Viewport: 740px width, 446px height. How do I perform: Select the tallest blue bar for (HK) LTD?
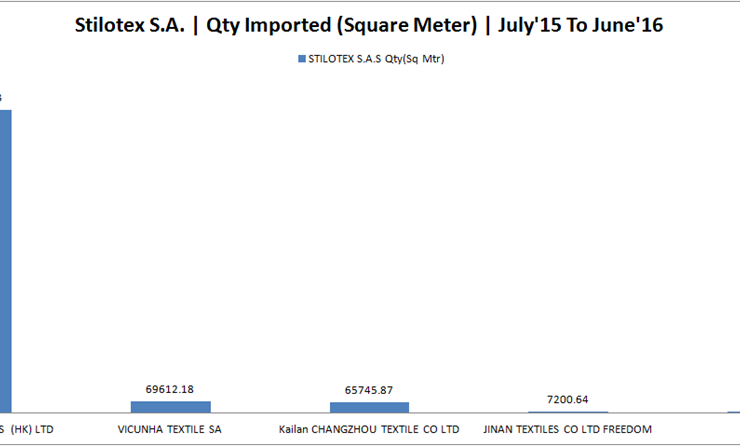point(5,261)
